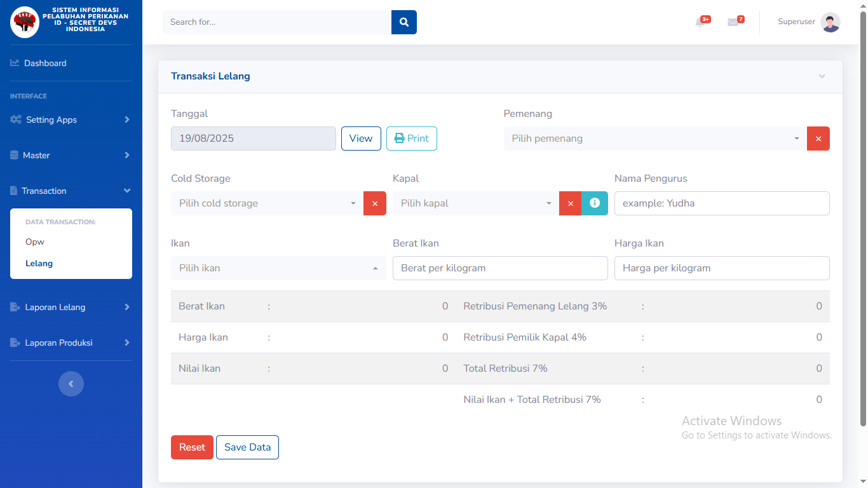The height and width of the screenshot is (488, 868).
Task: Open the Pilih cold storage dropdown
Action: (x=267, y=203)
